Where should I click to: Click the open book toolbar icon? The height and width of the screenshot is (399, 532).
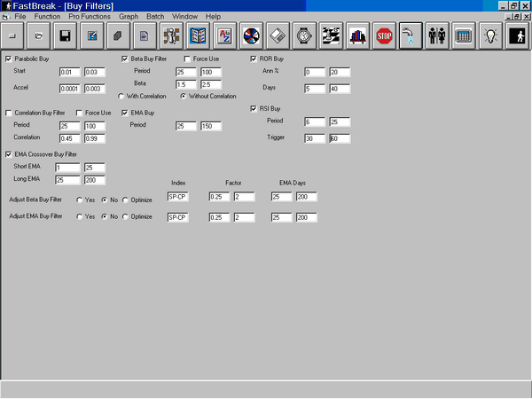coord(198,36)
